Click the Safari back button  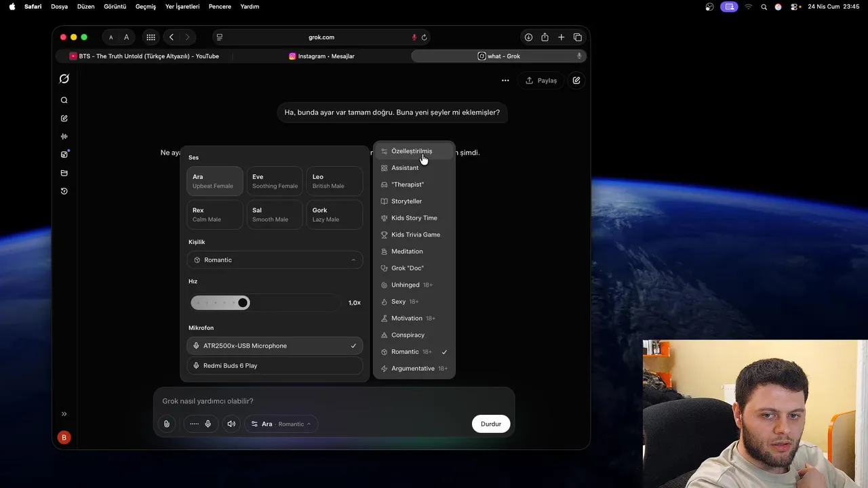click(x=172, y=37)
